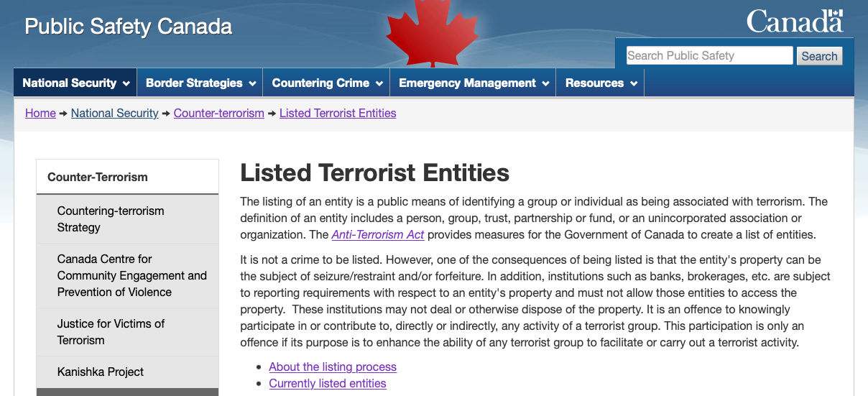Open the Public Safety Canada site title
868x396 pixels.
(129, 27)
